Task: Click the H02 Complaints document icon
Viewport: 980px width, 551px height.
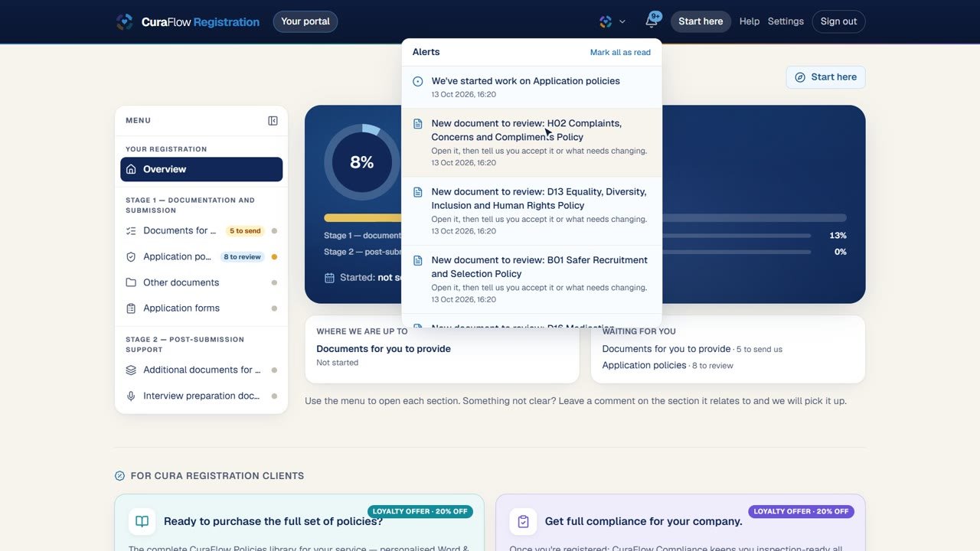Action: coord(418,124)
